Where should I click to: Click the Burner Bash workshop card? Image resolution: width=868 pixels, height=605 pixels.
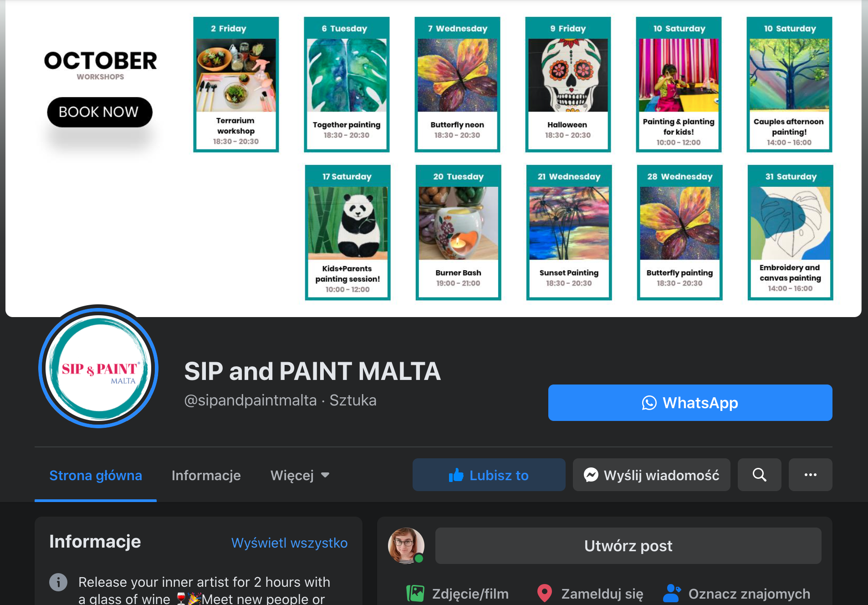click(x=458, y=232)
